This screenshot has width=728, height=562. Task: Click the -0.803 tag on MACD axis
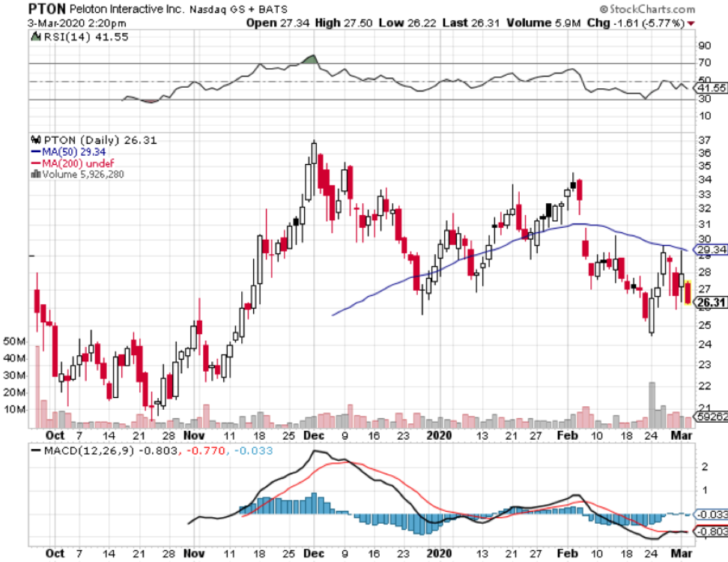(x=711, y=531)
